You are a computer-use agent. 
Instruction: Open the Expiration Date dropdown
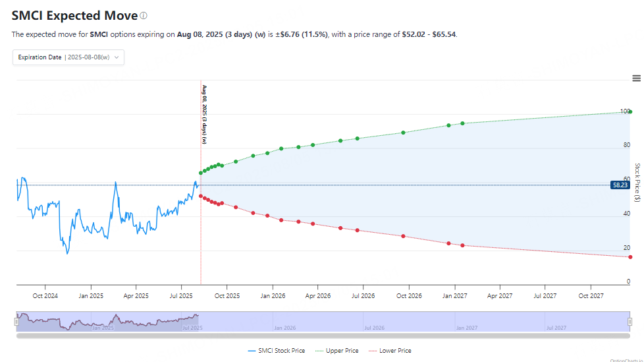(68, 57)
